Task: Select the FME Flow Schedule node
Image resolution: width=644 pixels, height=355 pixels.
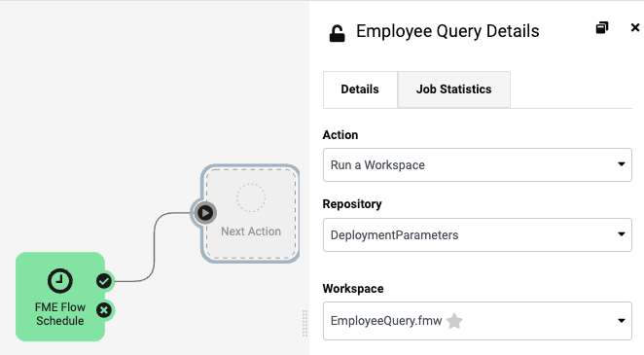Action: tap(60, 297)
